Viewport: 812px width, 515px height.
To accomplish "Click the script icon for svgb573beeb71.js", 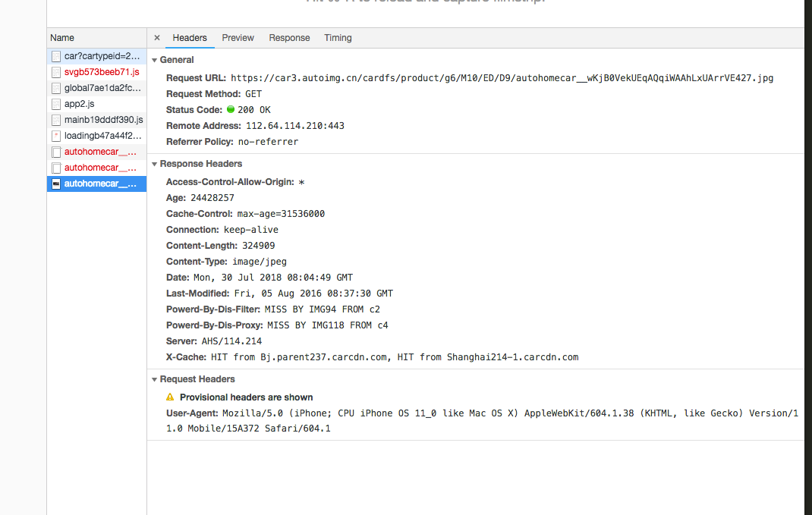I will tap(55, 72).
